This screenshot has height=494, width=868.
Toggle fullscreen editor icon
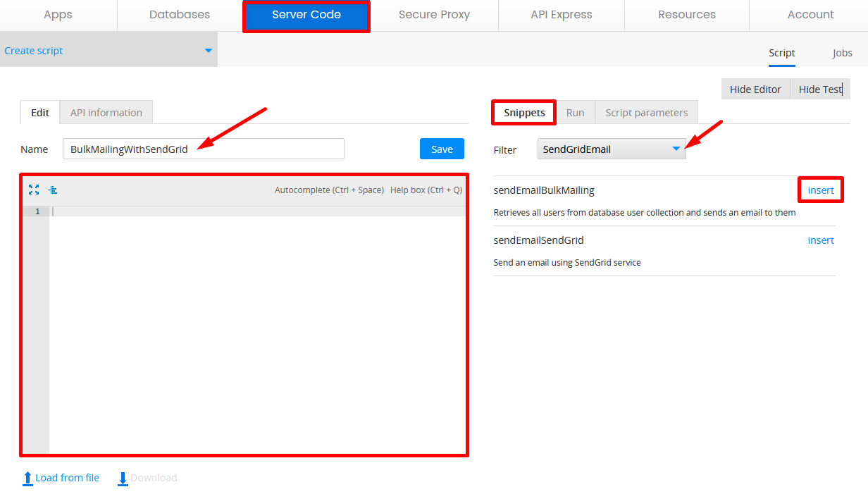pos(34,190)
